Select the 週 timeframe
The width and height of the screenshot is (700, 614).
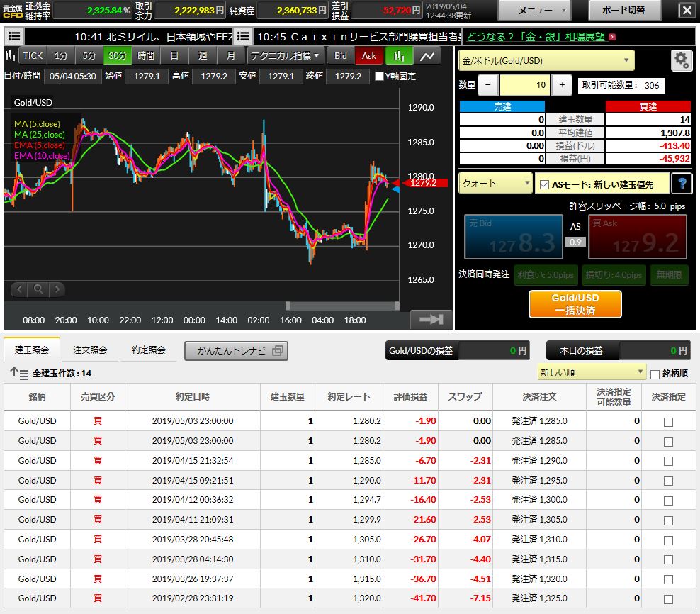point(202,56)
